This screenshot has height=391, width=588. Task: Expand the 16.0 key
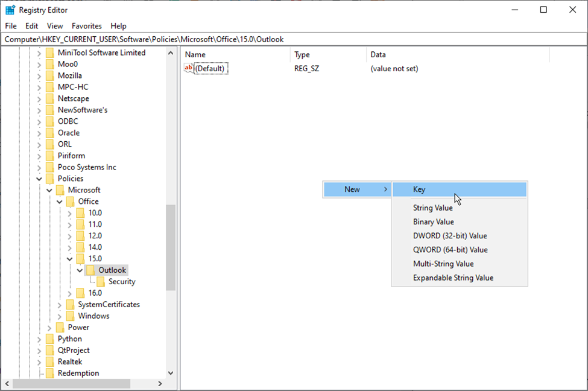click(69, 293)
